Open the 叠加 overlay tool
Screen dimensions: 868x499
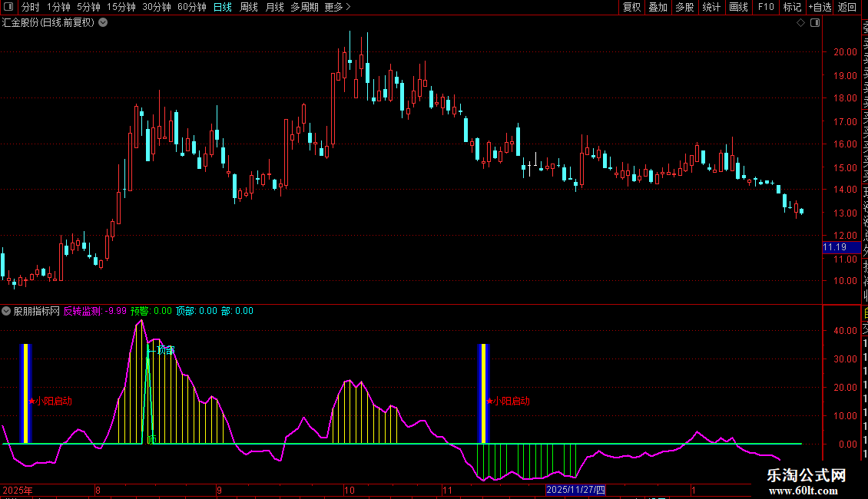coord(658,8)
